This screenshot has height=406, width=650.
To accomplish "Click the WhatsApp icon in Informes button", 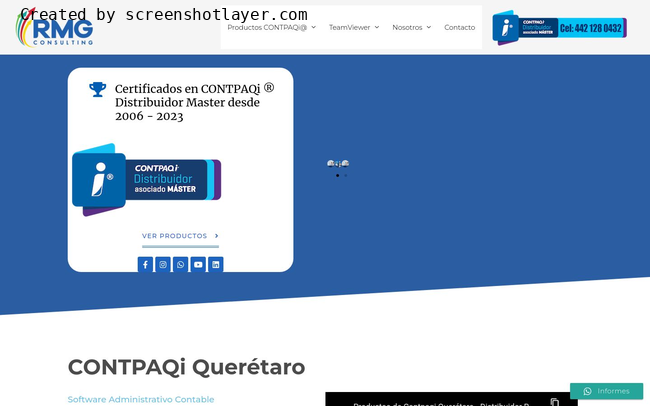I will pos(587,391).
